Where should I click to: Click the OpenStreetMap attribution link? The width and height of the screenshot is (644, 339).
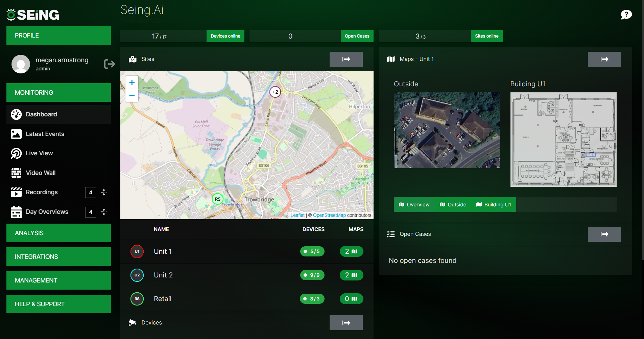point(329,215)
